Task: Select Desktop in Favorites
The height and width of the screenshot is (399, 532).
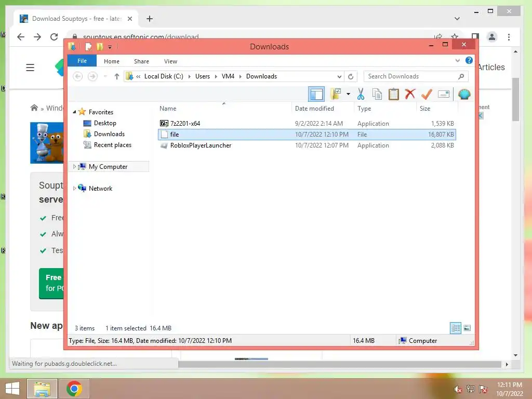Action: [105, 123]
